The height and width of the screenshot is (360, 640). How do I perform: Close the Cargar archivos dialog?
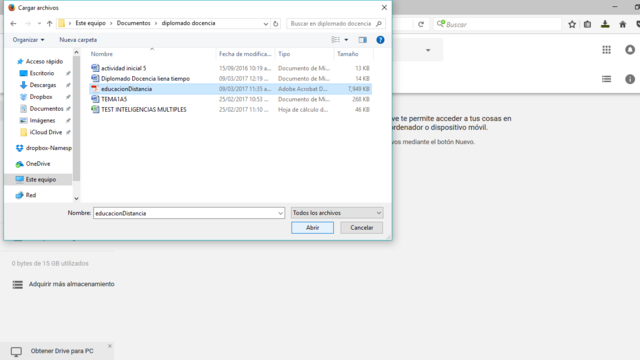[384, 7]
